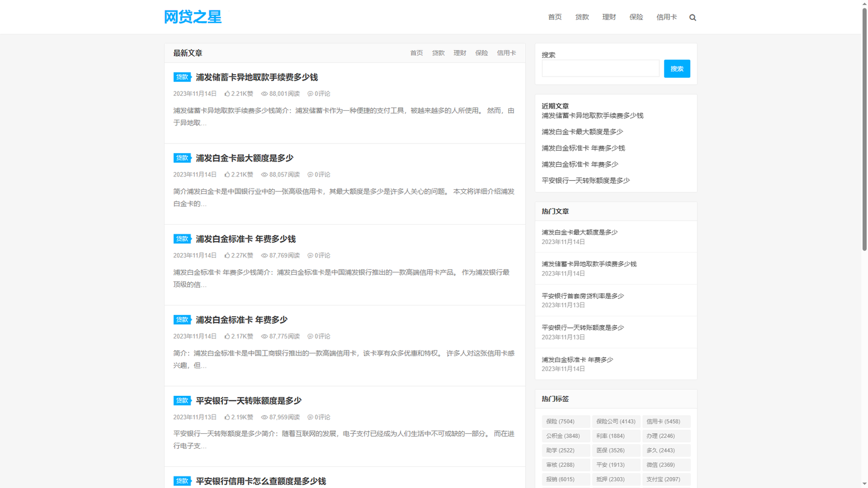The image size is (868, 488).
Task: Select the 保险 tab in 最新文章 panel
Action: 482,53
